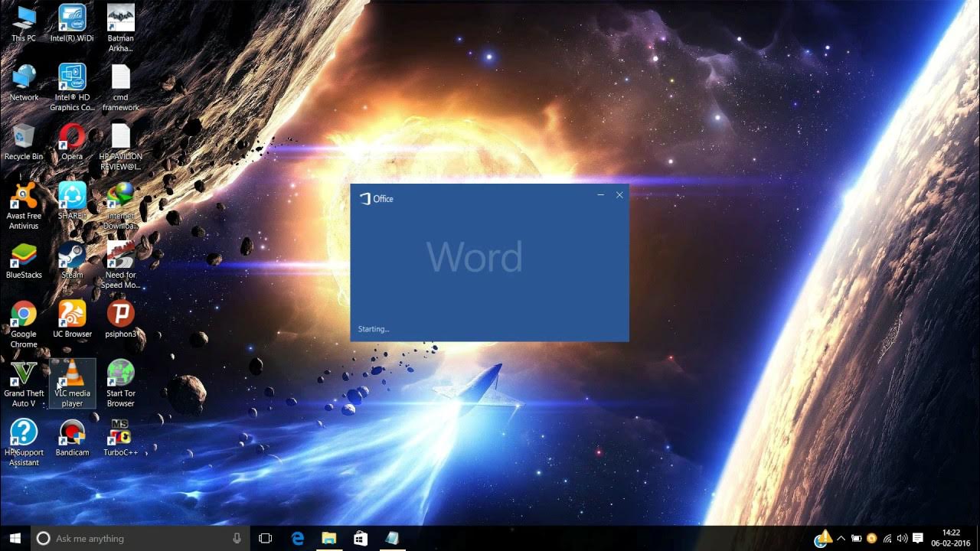Click the warning globe tray icon

tap(822, 539)
